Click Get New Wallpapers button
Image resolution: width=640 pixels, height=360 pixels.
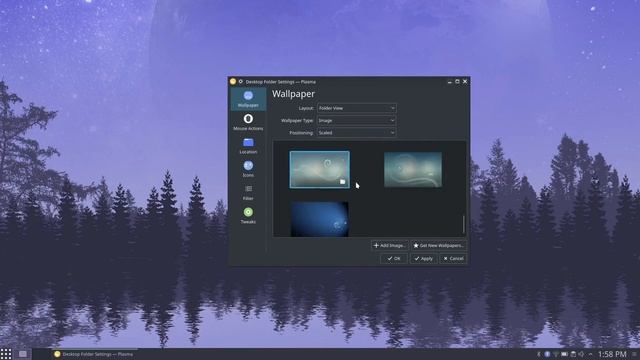(x=439, y=246)
